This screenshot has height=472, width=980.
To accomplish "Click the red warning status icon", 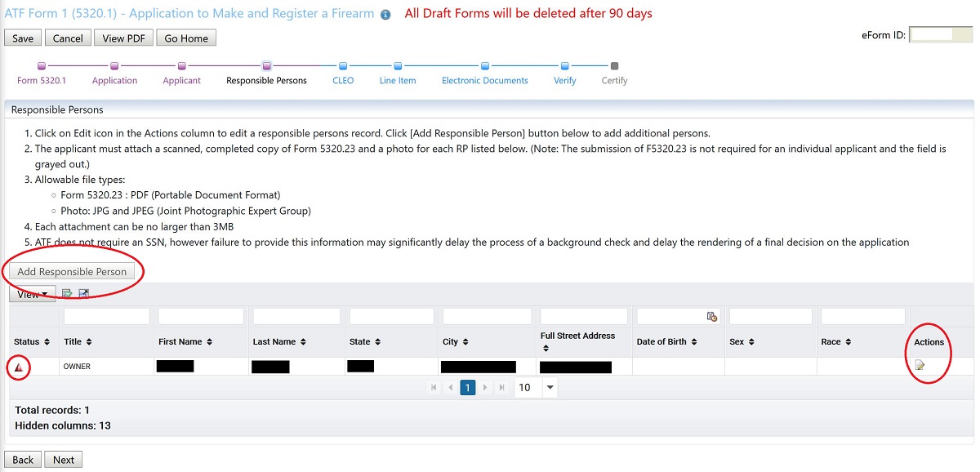I will click(18, 368).
